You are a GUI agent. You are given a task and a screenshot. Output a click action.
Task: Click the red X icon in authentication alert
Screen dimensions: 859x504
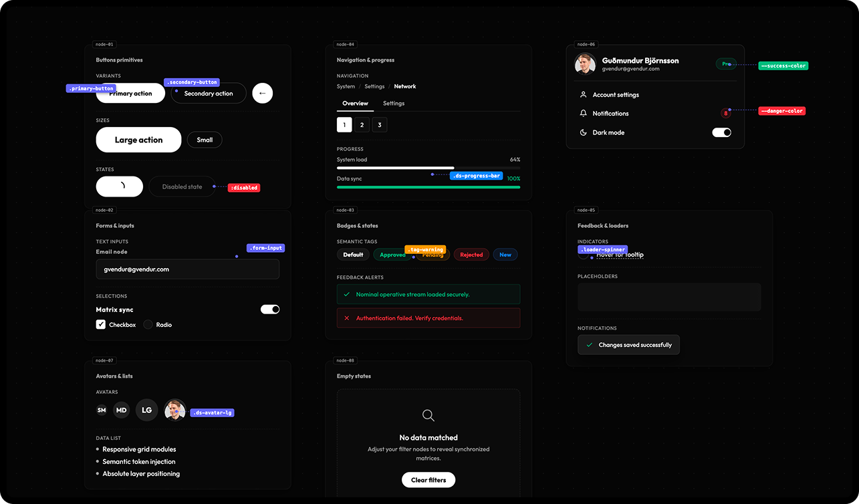pyautogui.click(x=346, y=318)
